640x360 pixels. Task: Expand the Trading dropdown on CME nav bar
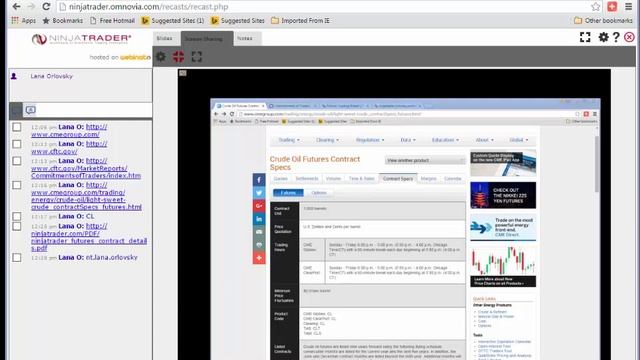coord(289,140)
